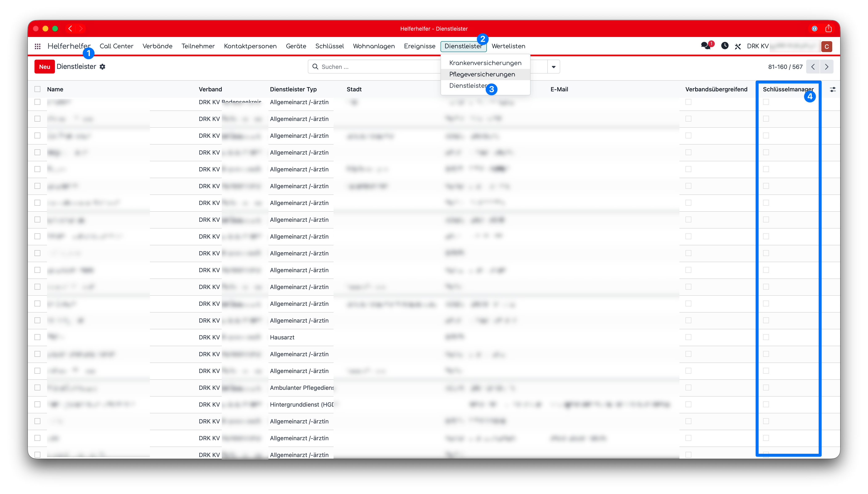This screenshot has height=494, width=868.
Task: Click the share icon in title bar
Action: pos(829,29)
